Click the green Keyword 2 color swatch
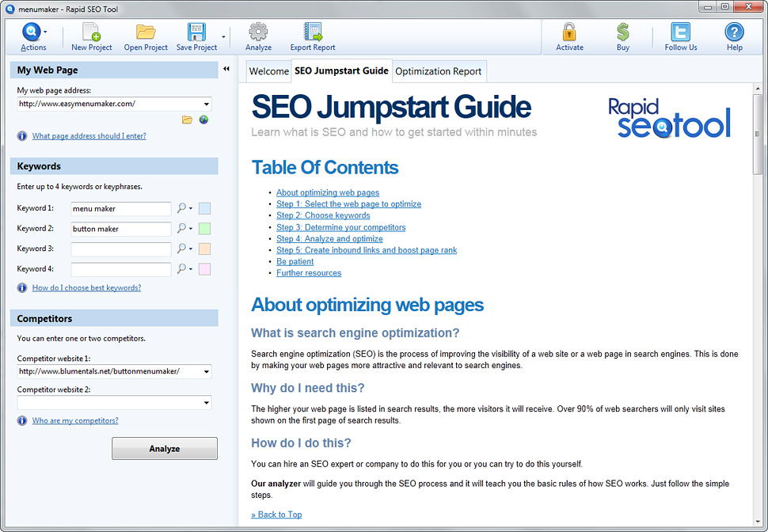This screenshot has height=532, width=768. coord(204,229)
